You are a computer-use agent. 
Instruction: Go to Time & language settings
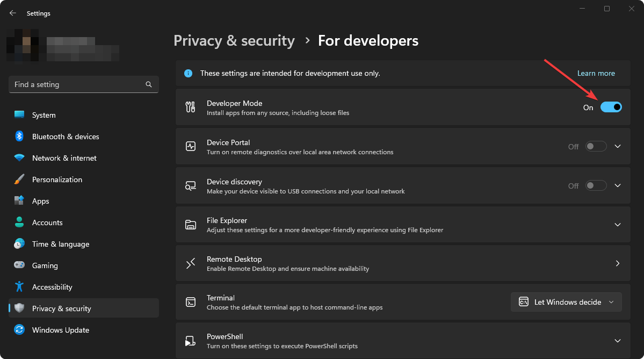[60, 244]
